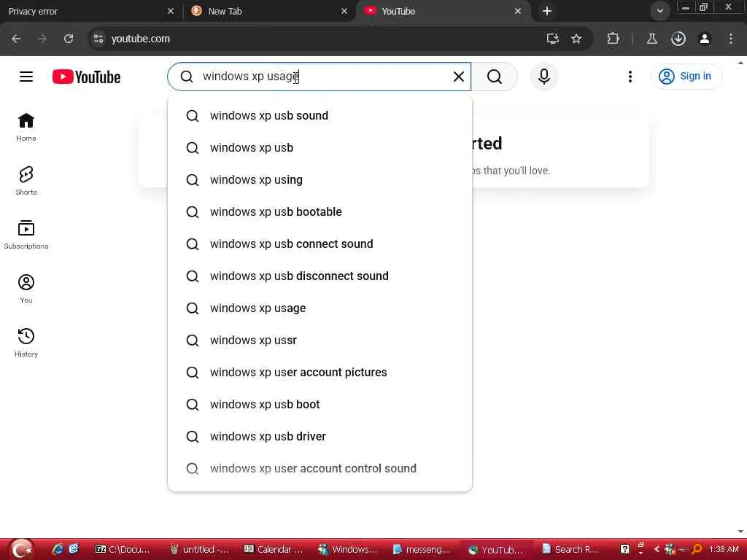747x560 pixels.
Task: Pick suggestion "windows xp usb connect sound"
Action: coord(320,244)
